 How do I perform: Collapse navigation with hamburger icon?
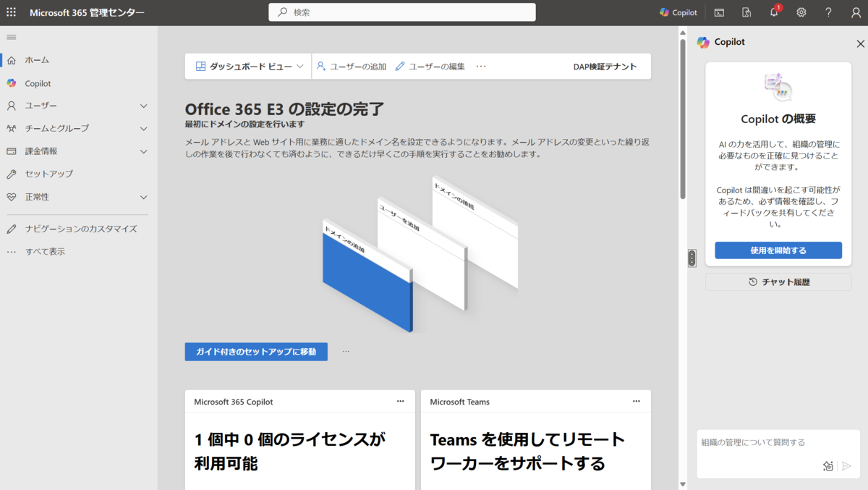point(11,37)
